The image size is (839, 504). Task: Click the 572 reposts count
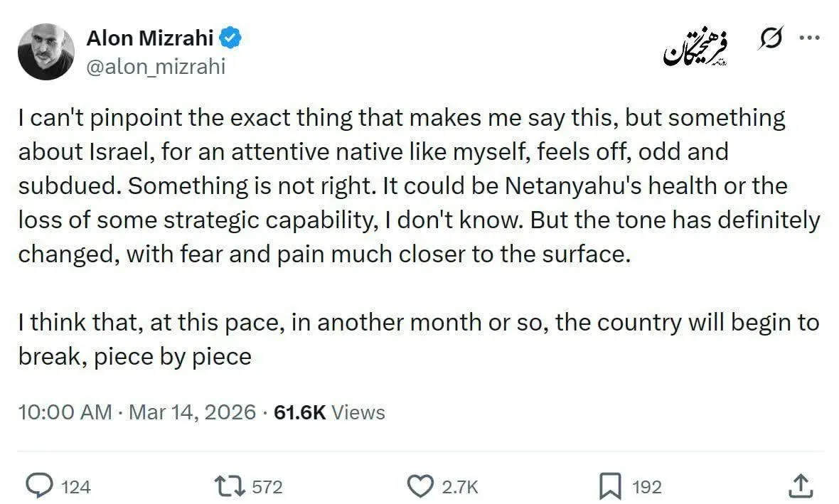click(x=267, y=487)
